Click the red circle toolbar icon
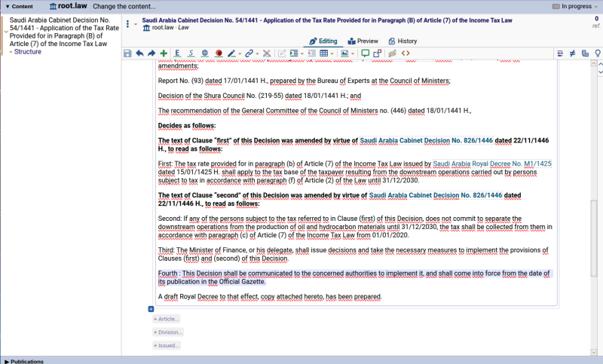 (219, 54)
